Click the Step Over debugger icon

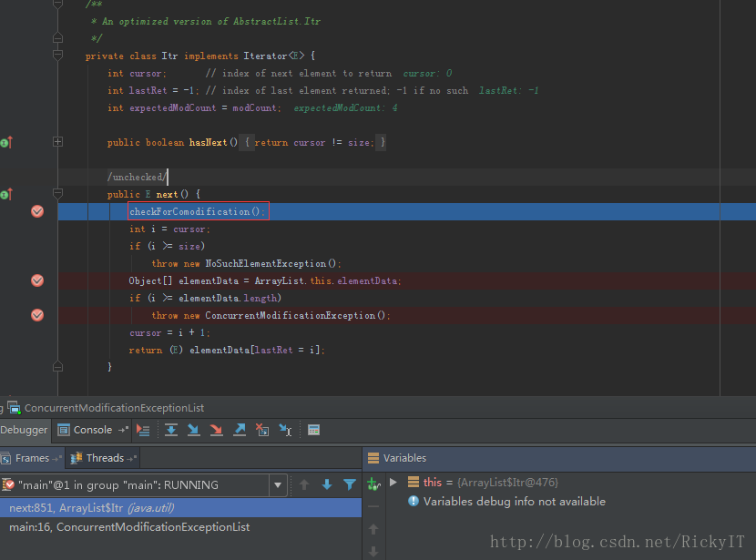pyautogui.click(x=170, y=430)
